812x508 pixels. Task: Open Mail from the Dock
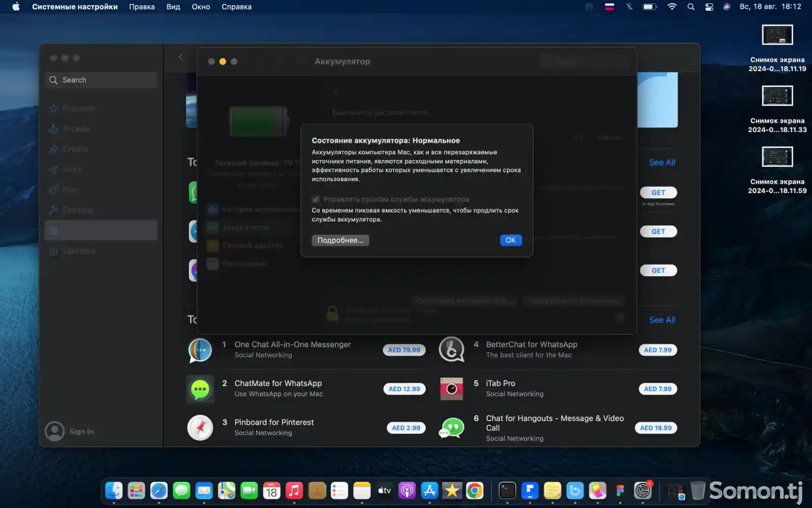click(x=204, y=491)
